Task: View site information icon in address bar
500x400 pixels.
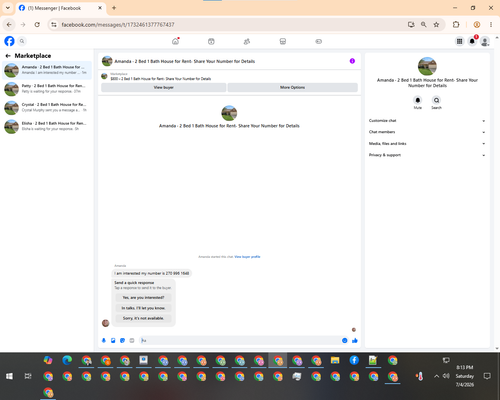Action: [x=54, y=25]
